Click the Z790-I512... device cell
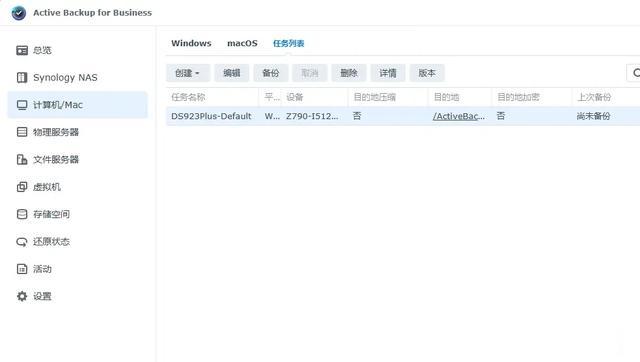The width and height of the screenshot is (640, 362). (x=312, y=116)
